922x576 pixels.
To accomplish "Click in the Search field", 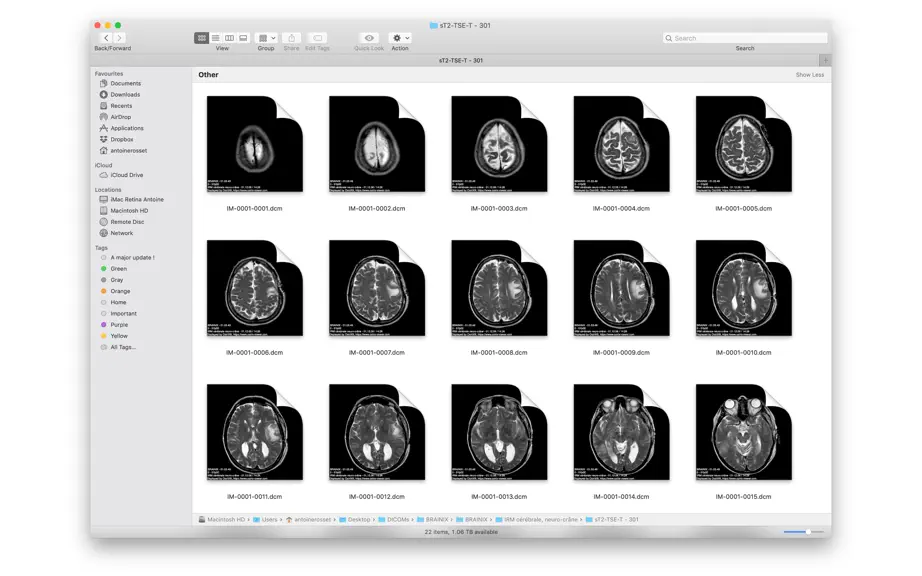I will pos(745,38).
